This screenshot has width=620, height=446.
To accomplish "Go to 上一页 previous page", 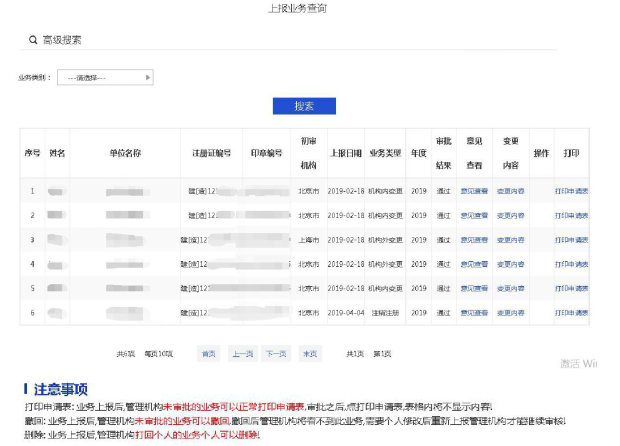I will [x=242, y=354].
